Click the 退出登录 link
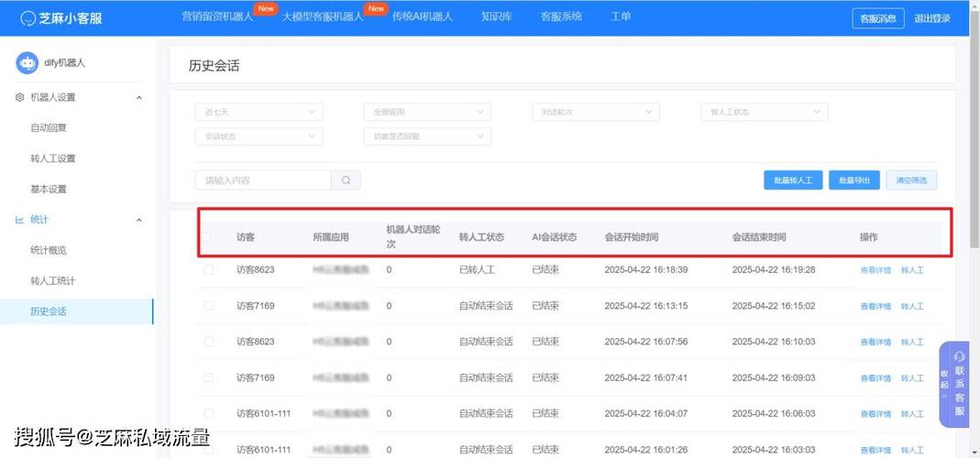The width and height of the screenshot is (980, 458). click(x=932, y=18)
